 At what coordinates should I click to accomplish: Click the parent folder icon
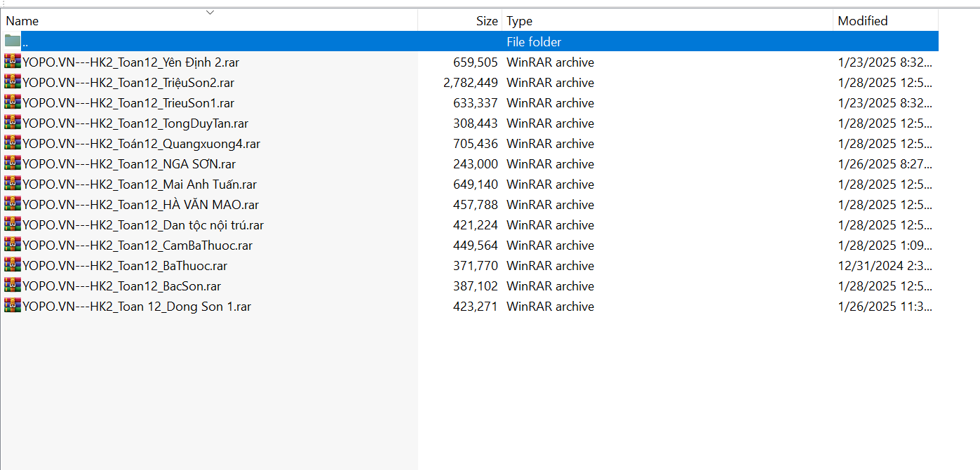click(x=12, y=41)
